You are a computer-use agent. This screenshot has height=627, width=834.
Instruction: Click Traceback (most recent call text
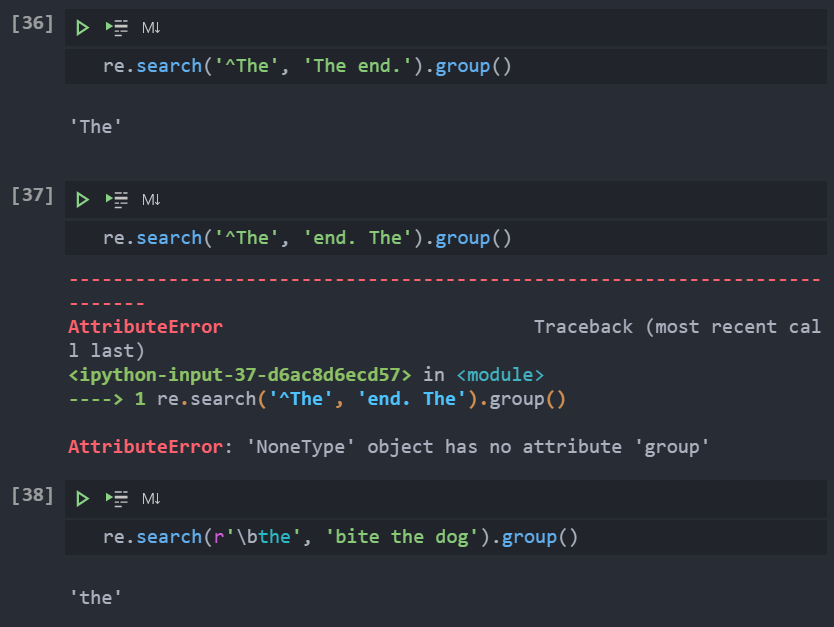click(677, 327)
